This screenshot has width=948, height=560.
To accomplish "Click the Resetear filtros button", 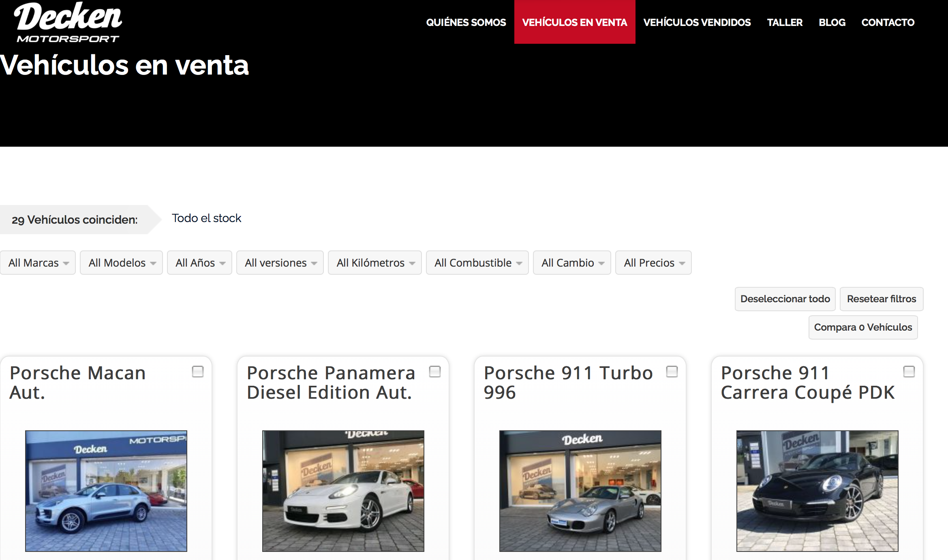I will 882,299.
